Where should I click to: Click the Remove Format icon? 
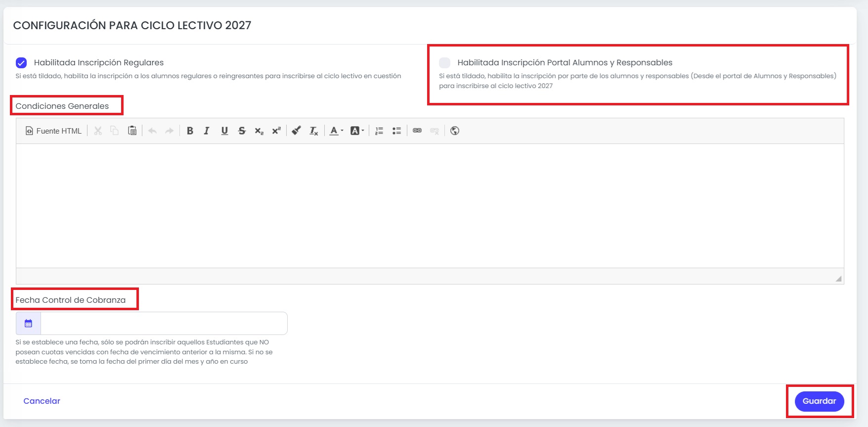(313, 131)
